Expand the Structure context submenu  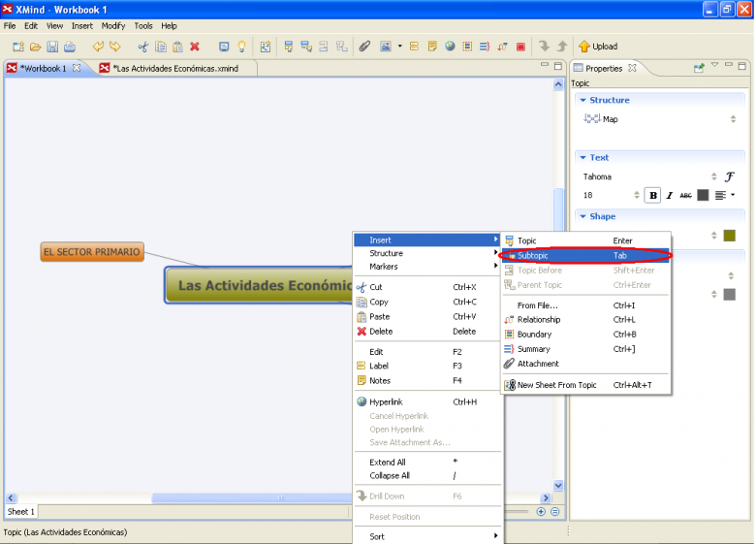(x=426, y=253)
